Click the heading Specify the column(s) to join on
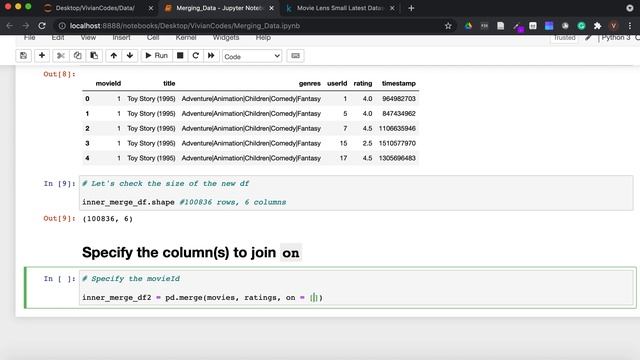This screenshot has width=640, height=360. click(x=191, y=253)
